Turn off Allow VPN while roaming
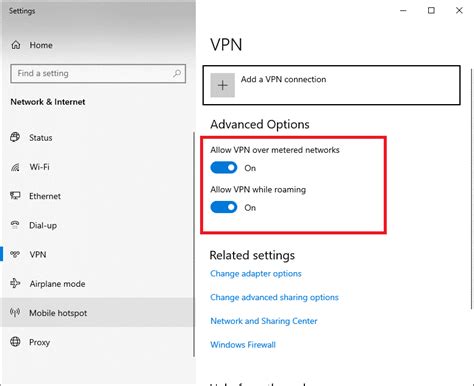474x386 pixels. (x=224, y=207)
